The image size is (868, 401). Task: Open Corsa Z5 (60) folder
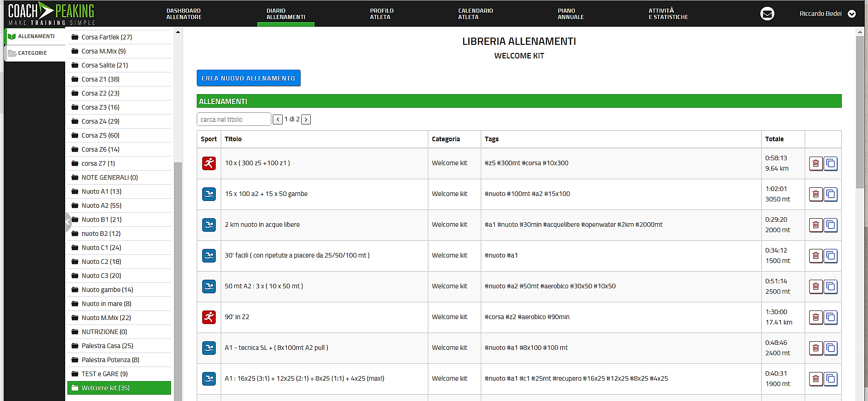click(119, 135)
